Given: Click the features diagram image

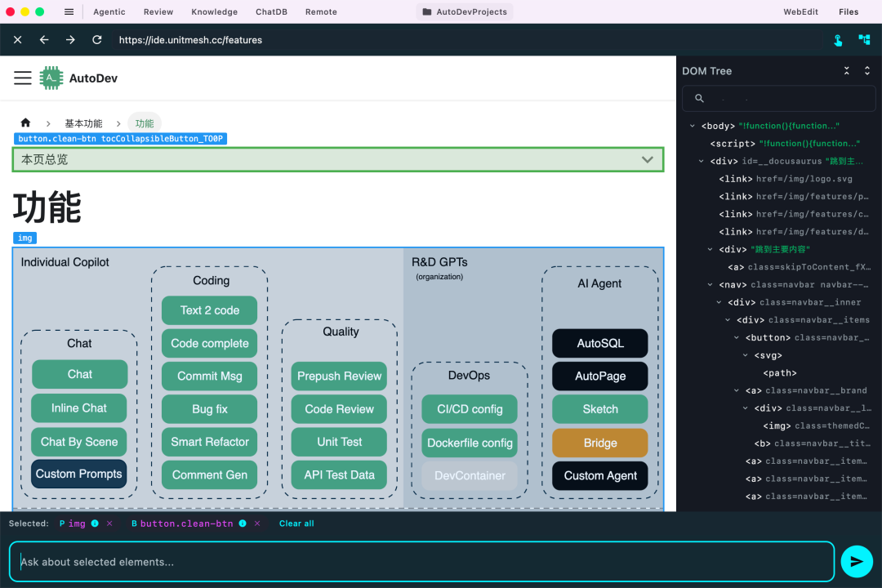Looking at the screenshot, I should pos(338,379).
